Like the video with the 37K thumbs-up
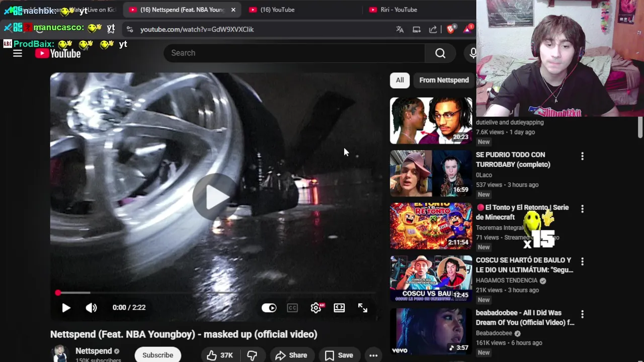The width and height of the screenshot is (644, 362). coord(220,355)
